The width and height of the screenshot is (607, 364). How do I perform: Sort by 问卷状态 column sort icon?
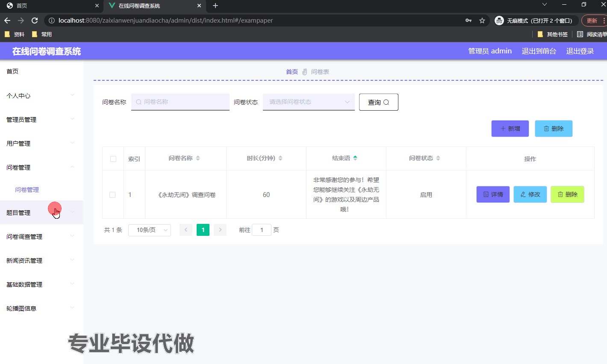click(x=438, y=158)
